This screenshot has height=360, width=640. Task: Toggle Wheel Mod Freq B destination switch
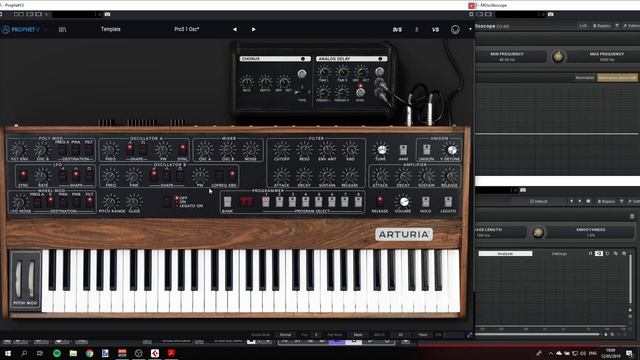point(50,202)
